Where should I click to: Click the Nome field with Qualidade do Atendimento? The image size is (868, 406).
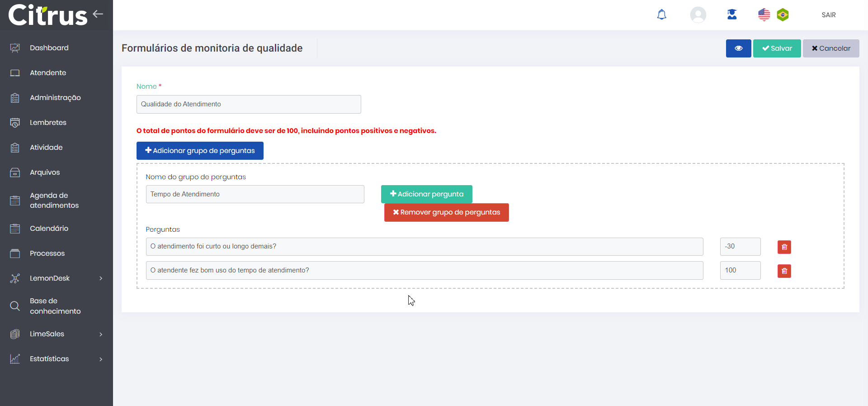click(x=249, y=104)
